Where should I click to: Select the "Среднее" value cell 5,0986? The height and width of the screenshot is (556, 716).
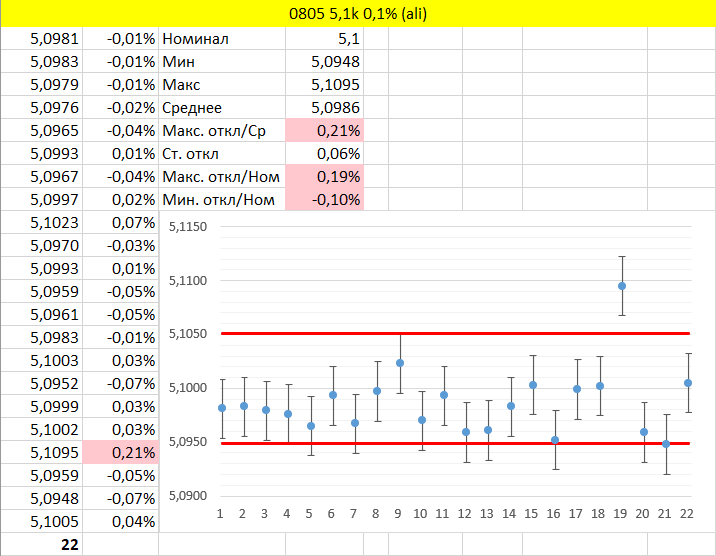tap(324, 108)
